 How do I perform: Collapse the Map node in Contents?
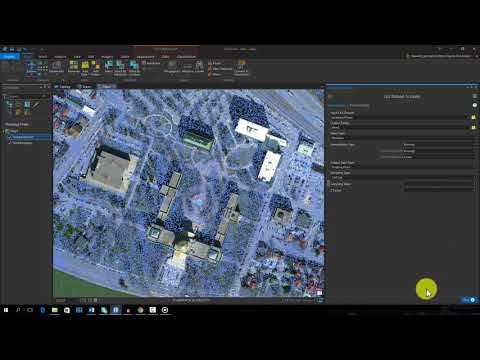pos(5,131)
